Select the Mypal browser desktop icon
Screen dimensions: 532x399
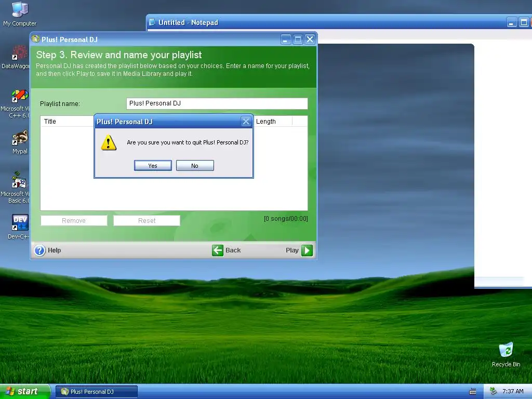(x=20, y=142)
